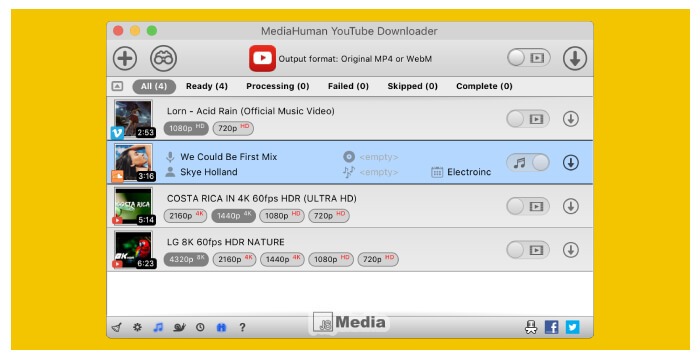Toggle audio switch for We Could Be First Mix

tap(528, 163)
